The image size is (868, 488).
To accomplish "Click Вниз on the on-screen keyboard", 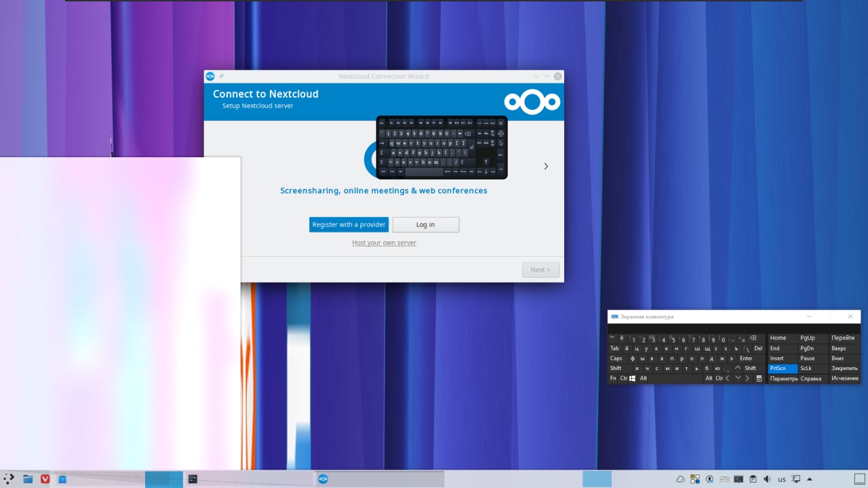I will click(x=844, y=358).
